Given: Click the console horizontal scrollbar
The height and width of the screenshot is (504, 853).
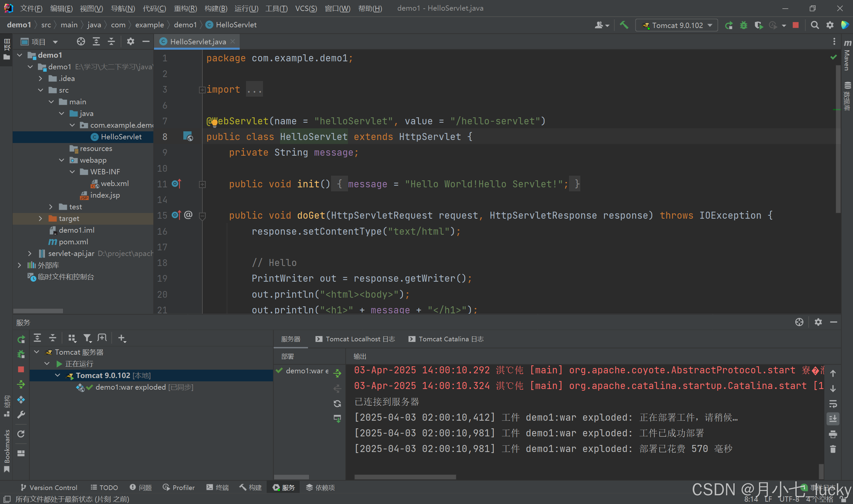Looking at the screenshot, I should pos(405,477).
